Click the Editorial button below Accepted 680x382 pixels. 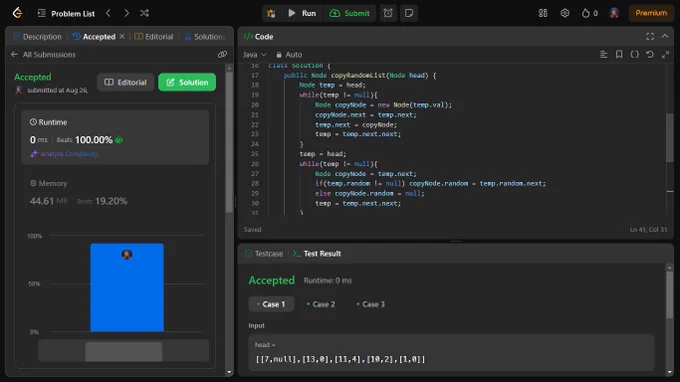pyautogui.click(x=125, y=82)
